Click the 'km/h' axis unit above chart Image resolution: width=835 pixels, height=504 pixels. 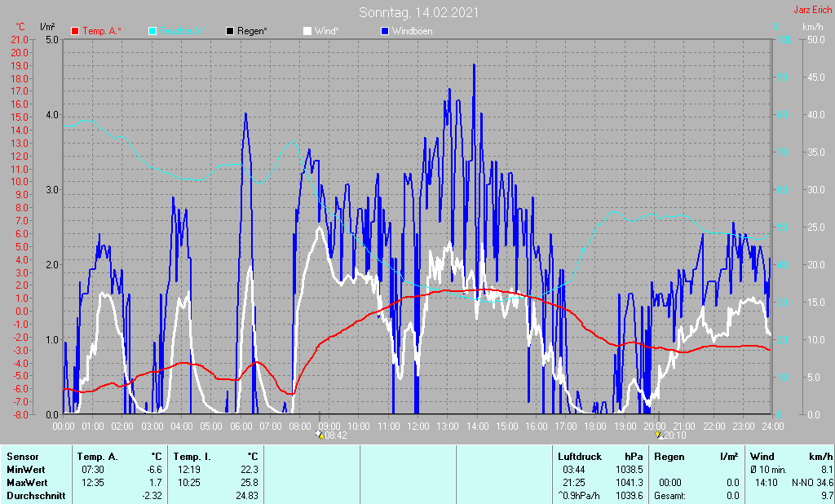(x=813, y=27)
